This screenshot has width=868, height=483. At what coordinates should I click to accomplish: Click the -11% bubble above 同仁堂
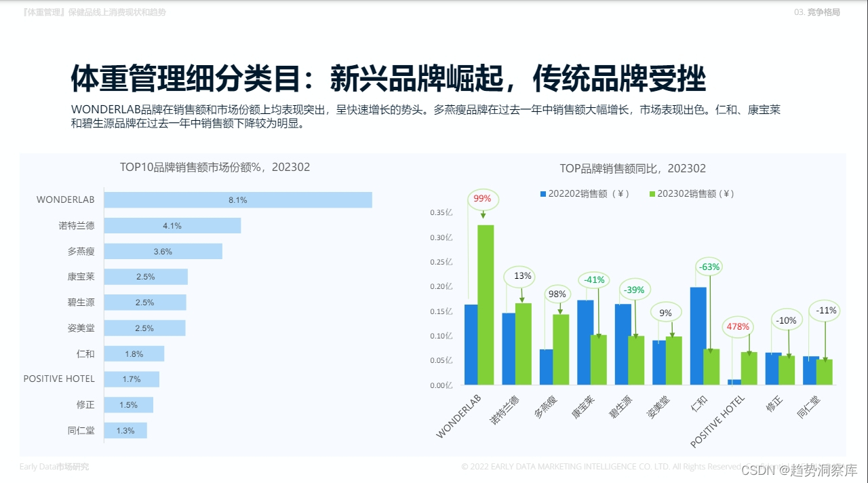coord(826,311)
